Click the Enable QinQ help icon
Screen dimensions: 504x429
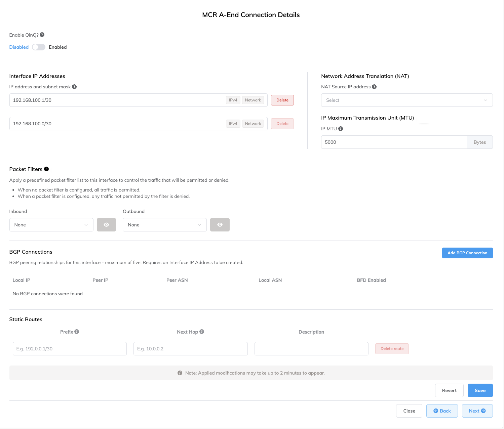pyautogui.click(x=42, y=35)
